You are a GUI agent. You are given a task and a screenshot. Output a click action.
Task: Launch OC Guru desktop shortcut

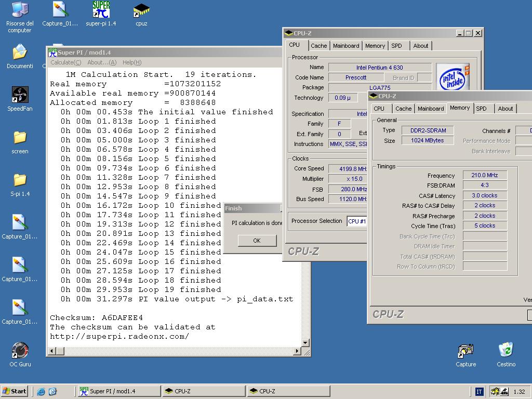click(20, 355)
